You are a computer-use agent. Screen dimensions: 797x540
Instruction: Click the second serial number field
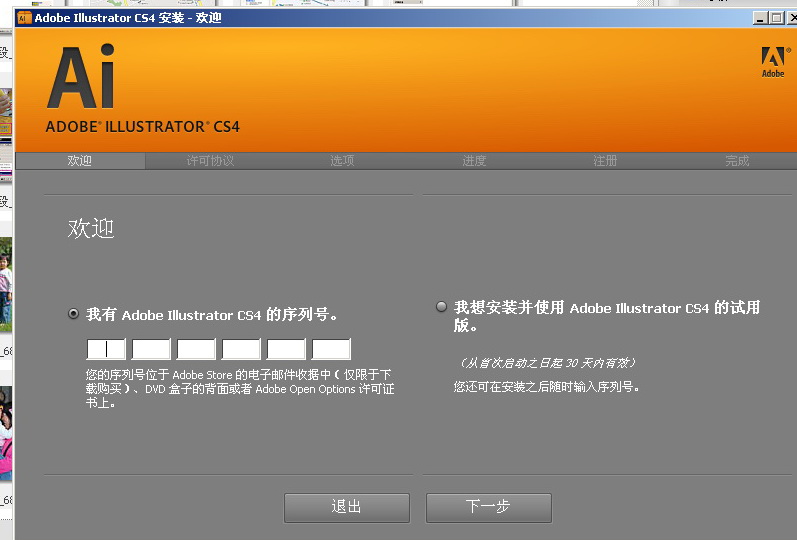(x=151, y=349)
